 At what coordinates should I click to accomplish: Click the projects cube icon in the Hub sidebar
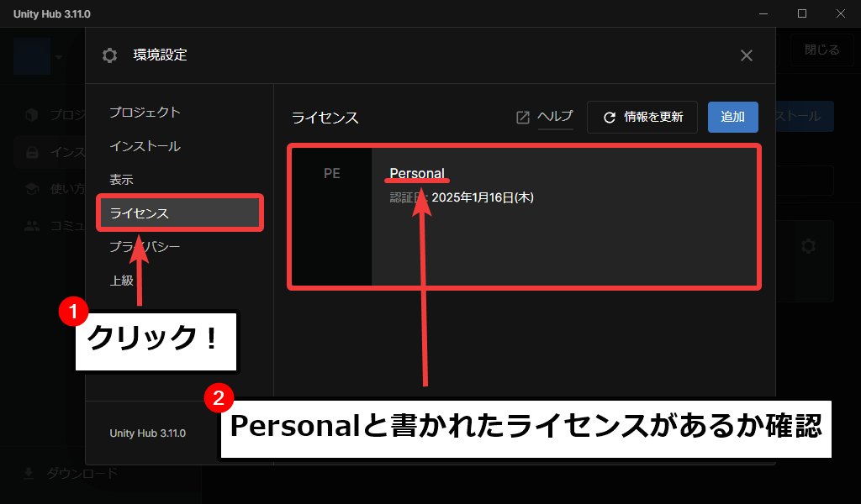[32, 114]
